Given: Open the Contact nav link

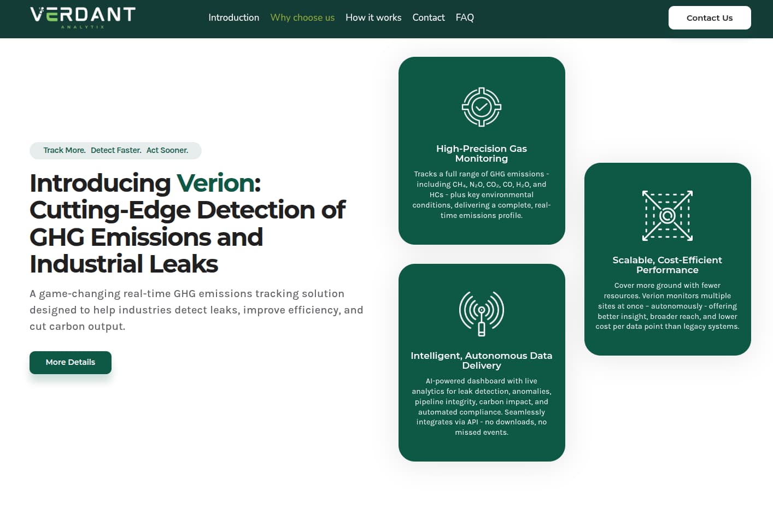Looking at the screenshot, I should coord(429,17).
